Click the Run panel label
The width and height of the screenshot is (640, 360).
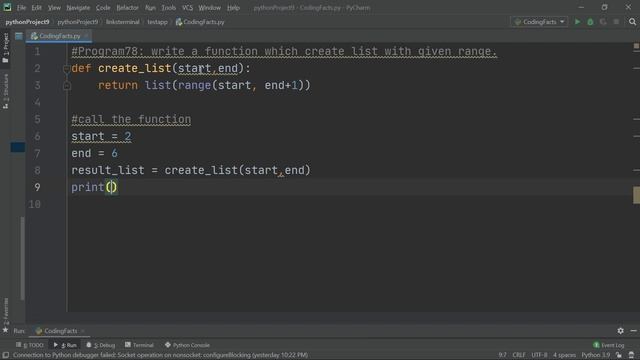click(x=19, y=331)
